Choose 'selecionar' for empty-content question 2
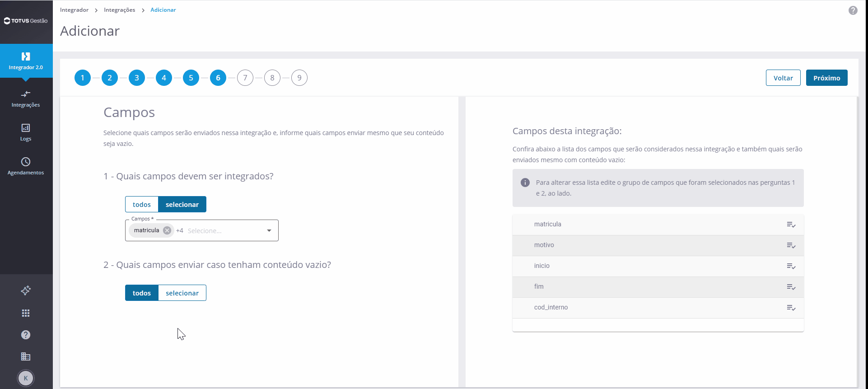The image size is (868, 389). pyautogui.click(x=182, y=293)
